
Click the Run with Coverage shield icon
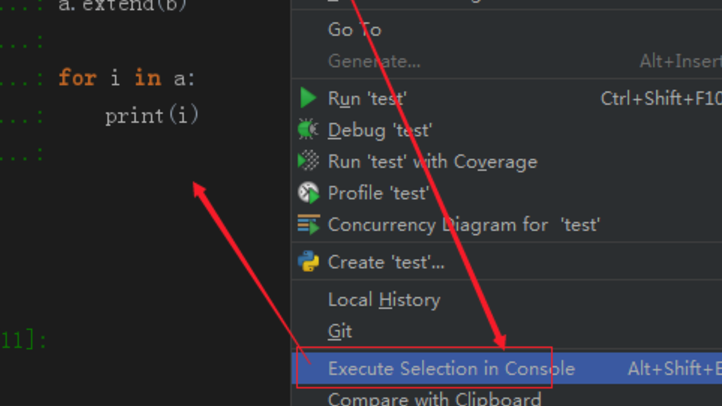coord(308,161)
